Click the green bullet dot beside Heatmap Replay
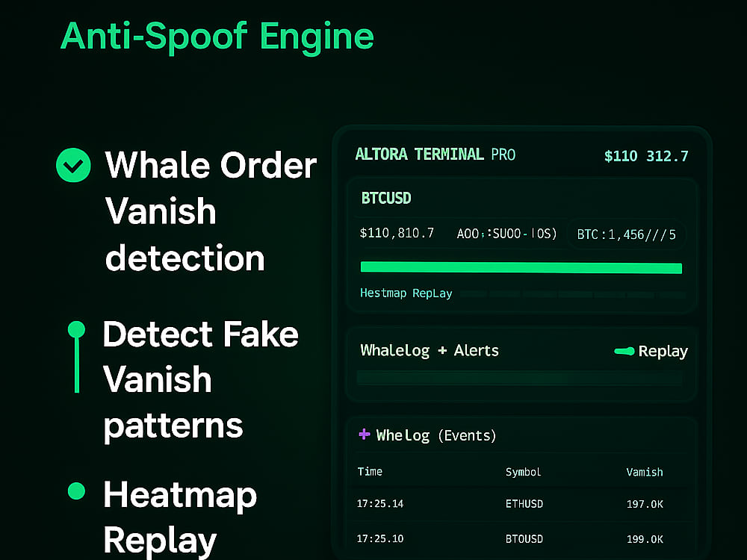Image resolution: width=747 pixels, height=560 pixels. click(x=76, y=491)
